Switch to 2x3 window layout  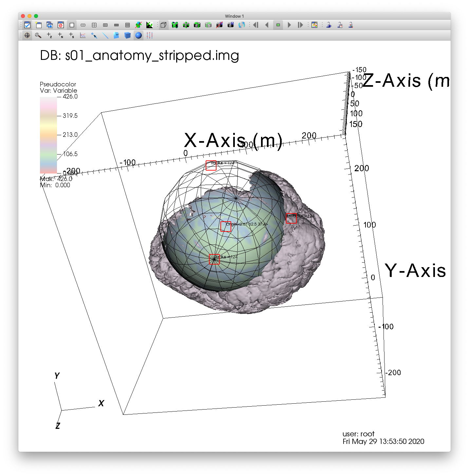[x=105, y=25]
